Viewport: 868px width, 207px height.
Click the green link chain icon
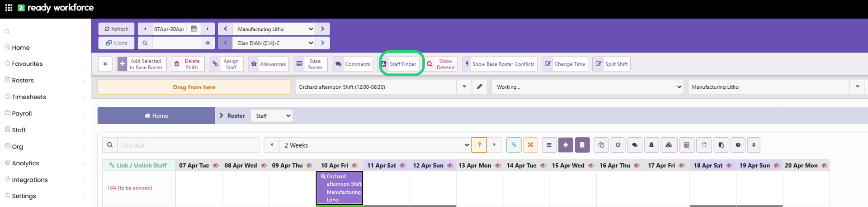click(514, 145)
